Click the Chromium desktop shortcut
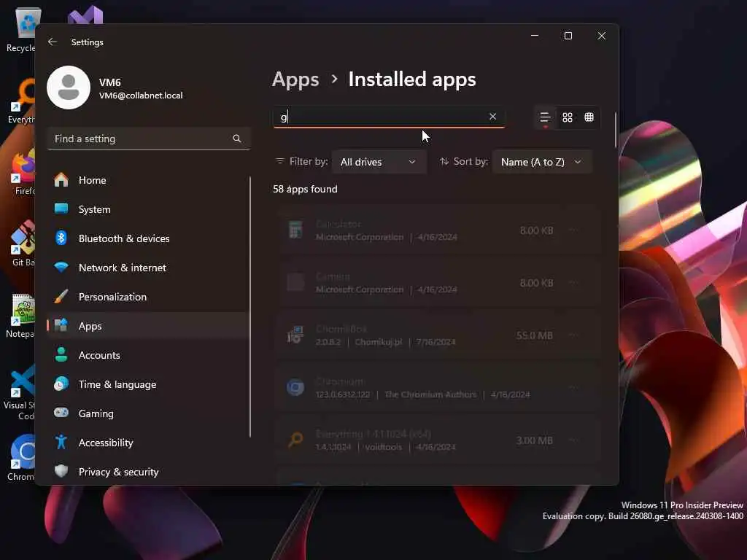The image size is (747, 560). tap(21, 458)
